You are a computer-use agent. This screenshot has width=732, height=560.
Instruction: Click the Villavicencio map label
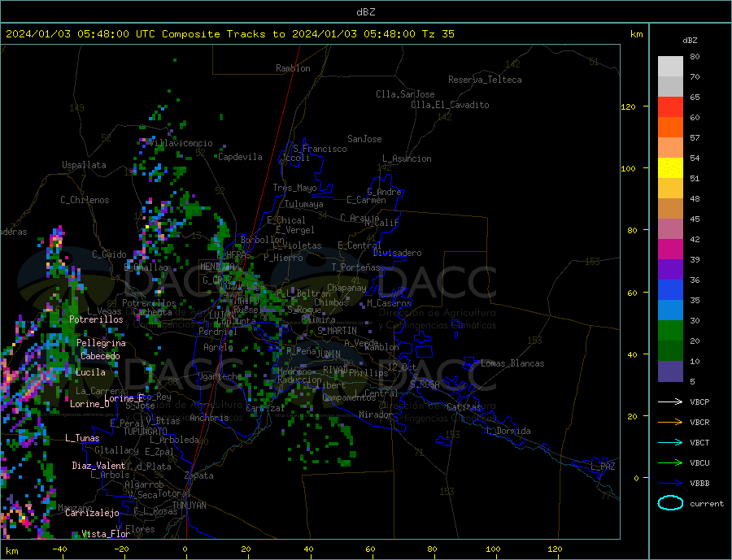coord(181,143)
